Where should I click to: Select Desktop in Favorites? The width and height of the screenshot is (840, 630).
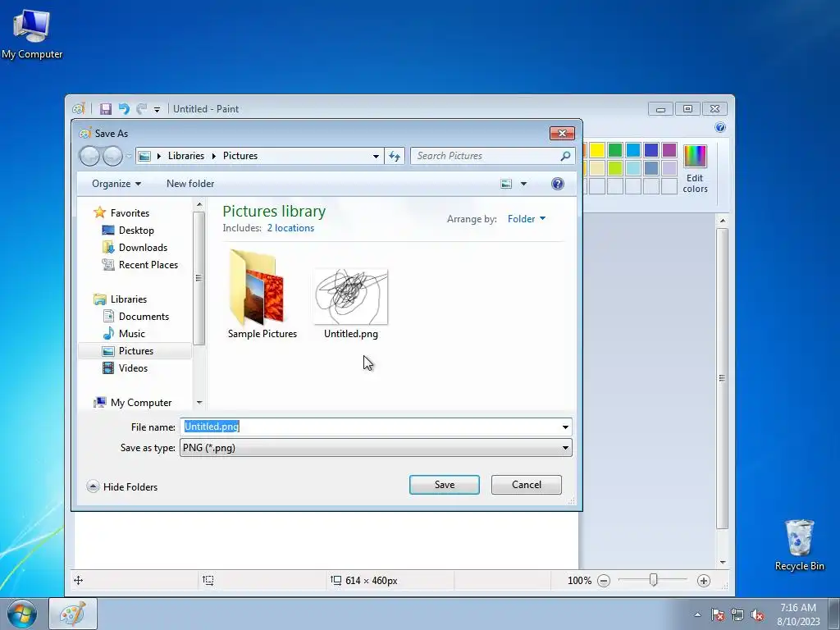136,231
